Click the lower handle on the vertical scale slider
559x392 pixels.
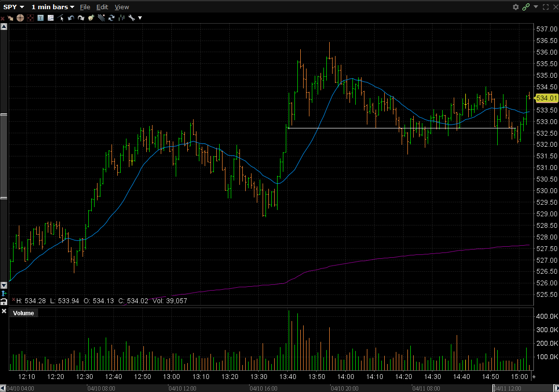click(4, 198)
